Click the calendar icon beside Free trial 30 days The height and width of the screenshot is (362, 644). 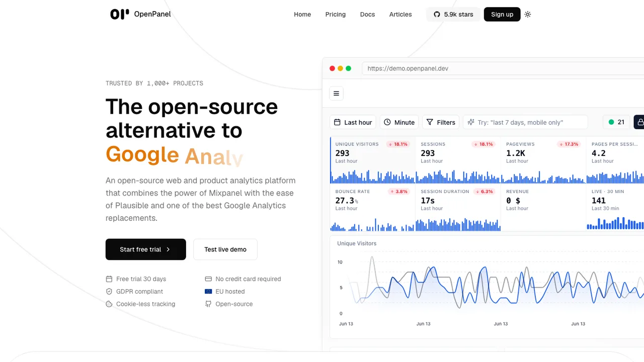(109, 279)
